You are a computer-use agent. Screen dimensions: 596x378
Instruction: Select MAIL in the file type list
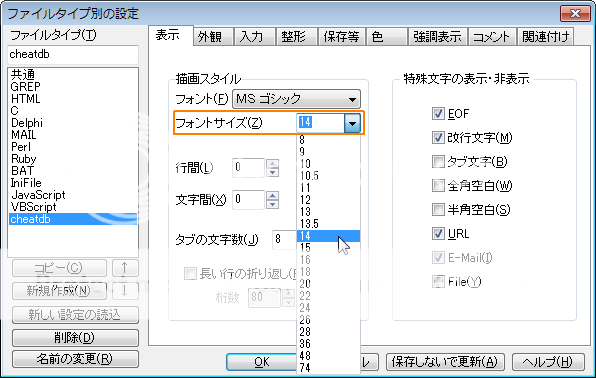pos(73,135)
